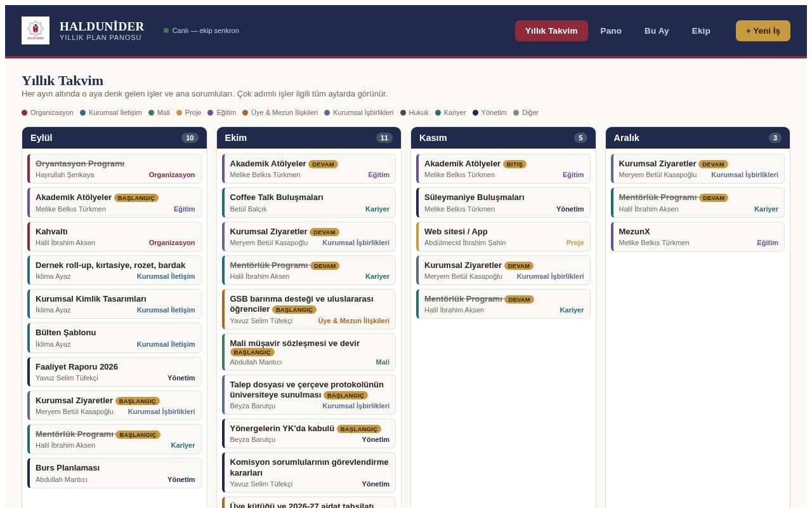Viewport: 812px width, 508px height.
Task: Open Mentörlük Programı card in Kasım
Action: pos(503,304)
